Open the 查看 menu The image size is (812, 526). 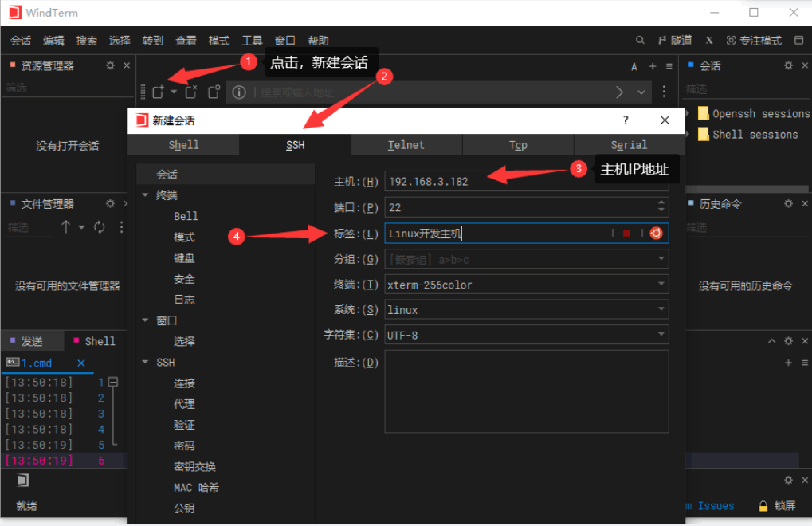coord(186,41)
